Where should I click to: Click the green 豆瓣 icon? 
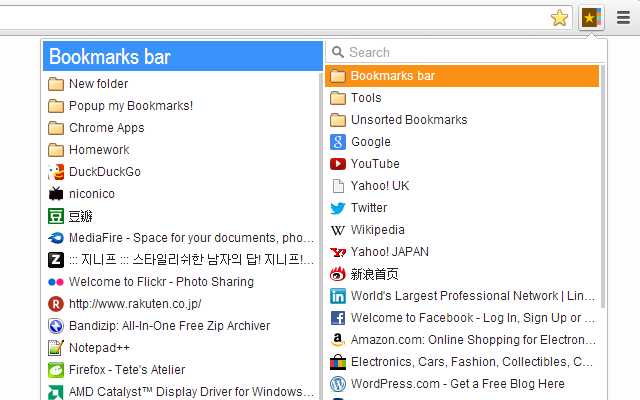56,216
